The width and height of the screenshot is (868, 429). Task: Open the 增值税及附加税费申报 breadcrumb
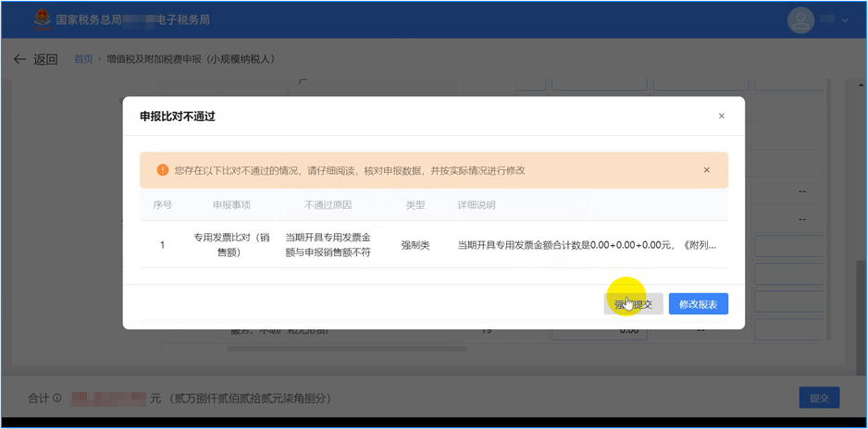[191, 59]
